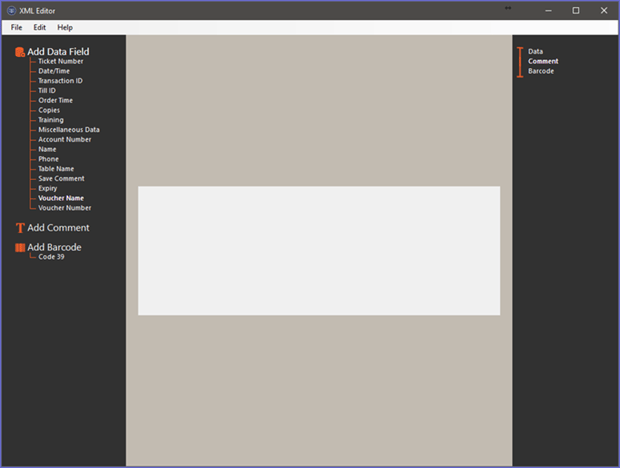Select Miscellaneous Data in the field list
The width and height of the screenshot is (620, 468).
click(69, 130)
